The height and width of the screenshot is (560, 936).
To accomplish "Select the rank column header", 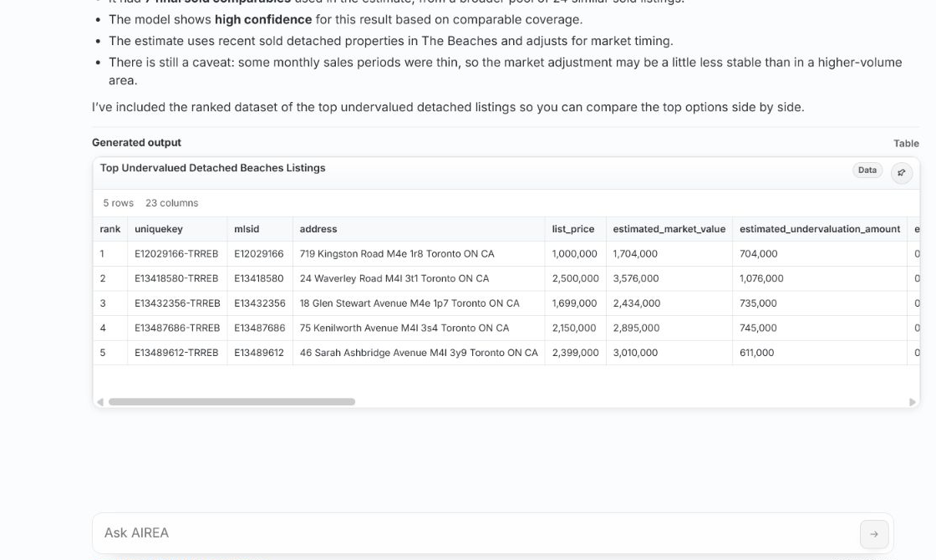I will click(109, 229).
